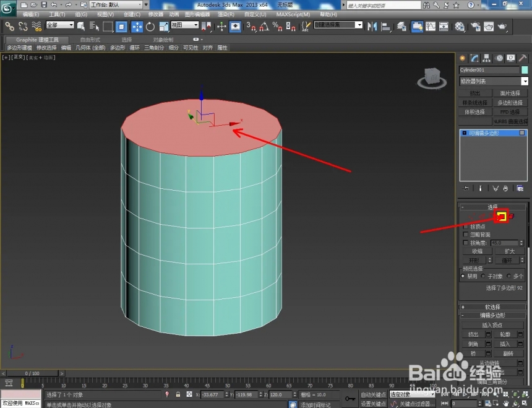This screenshot has height=408, width=532.
Task: Click the 插入顶点 button
Action: tap(492, 325)
